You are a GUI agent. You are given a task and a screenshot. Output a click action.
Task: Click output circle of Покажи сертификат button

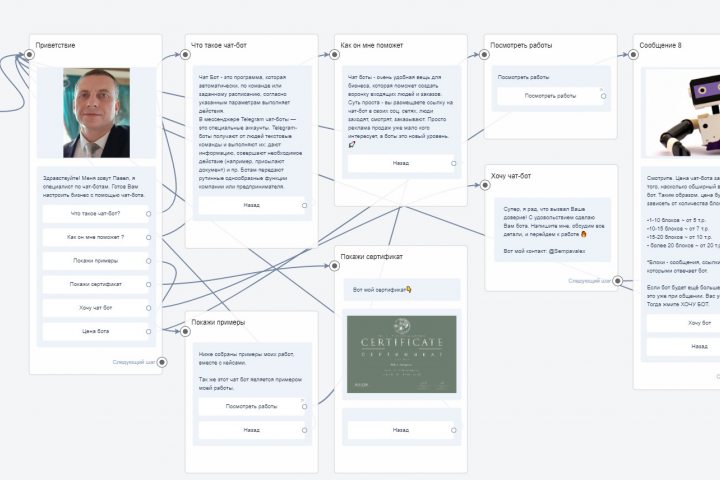[x=148, y=285]
